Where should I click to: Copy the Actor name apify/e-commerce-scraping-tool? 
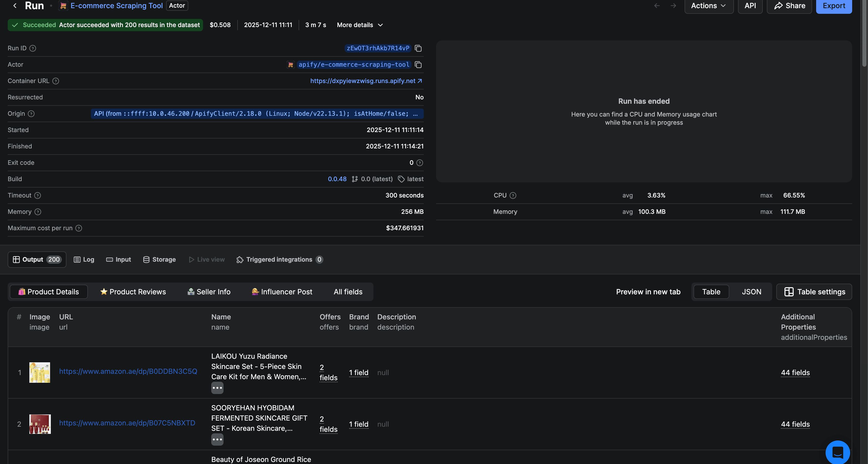pos(418,65)
